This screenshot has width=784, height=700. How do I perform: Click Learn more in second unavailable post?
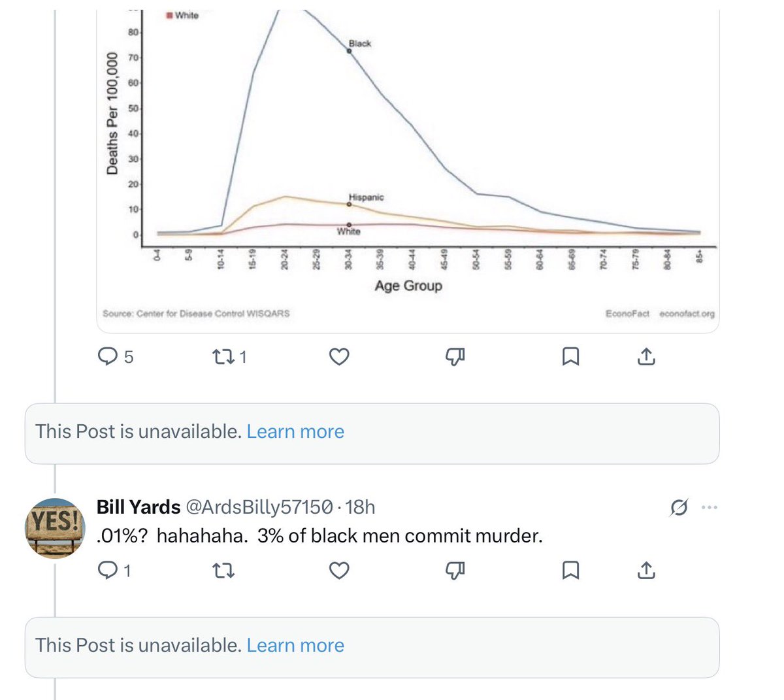pos(295,645)
